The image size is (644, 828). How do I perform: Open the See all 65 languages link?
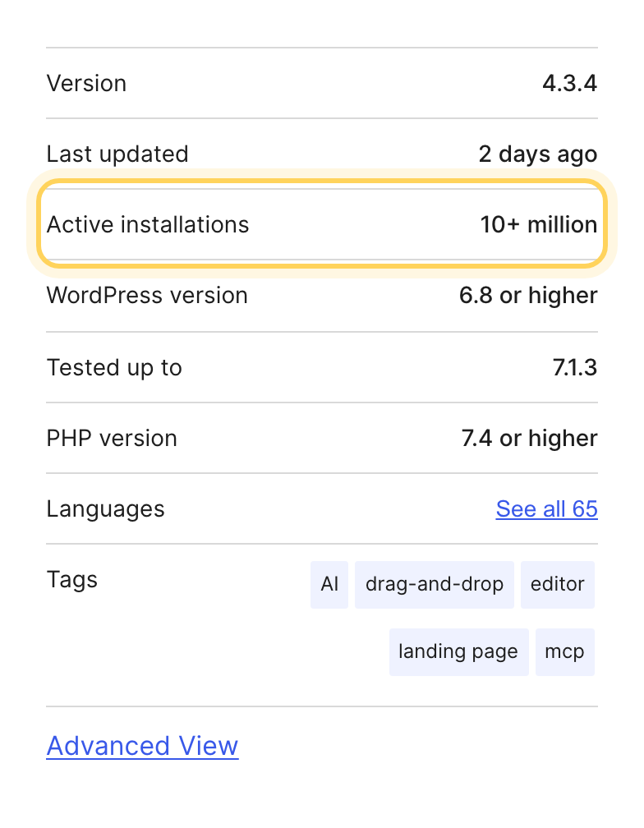[546, 509]
